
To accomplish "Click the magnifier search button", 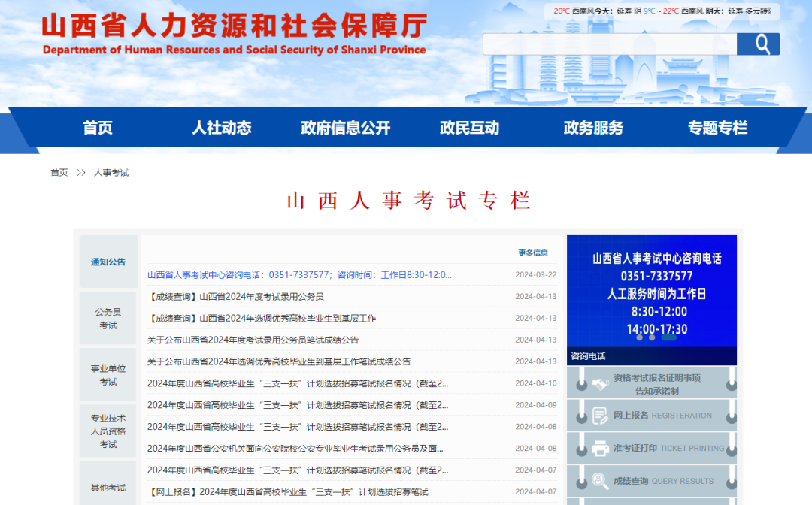I will (759, 44).
